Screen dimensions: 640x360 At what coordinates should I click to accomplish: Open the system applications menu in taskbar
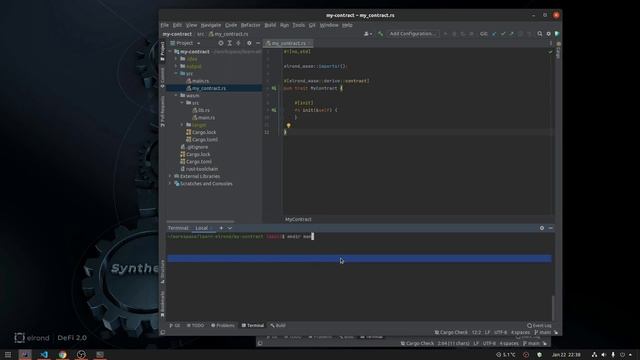coord(8,354)
